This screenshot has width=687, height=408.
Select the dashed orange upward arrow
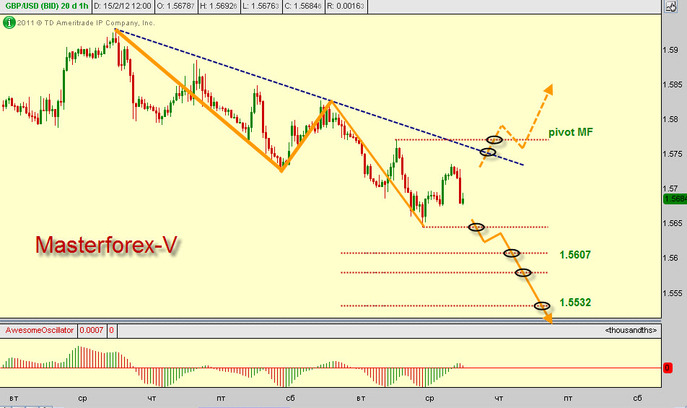click(x=516, y=126)
